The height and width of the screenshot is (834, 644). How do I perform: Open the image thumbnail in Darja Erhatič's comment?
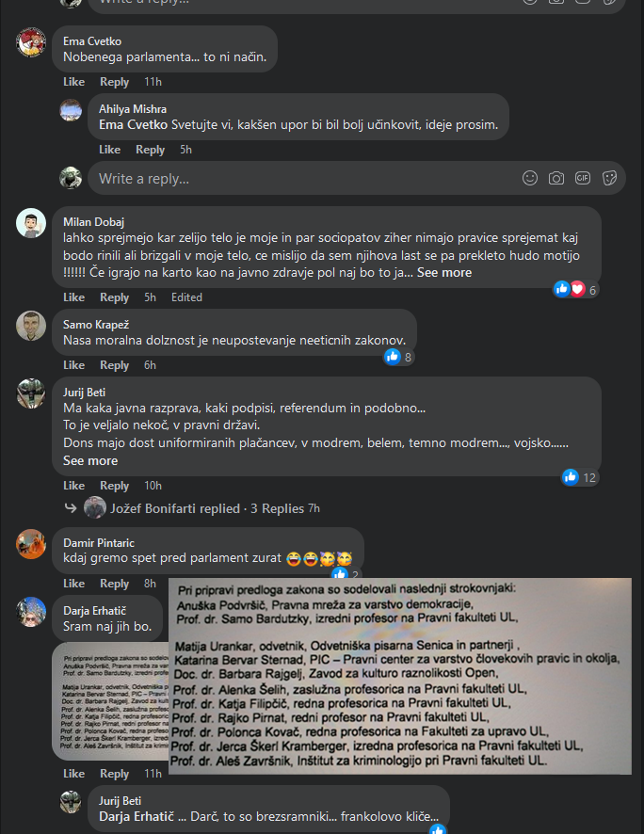[x=111, y=701]
